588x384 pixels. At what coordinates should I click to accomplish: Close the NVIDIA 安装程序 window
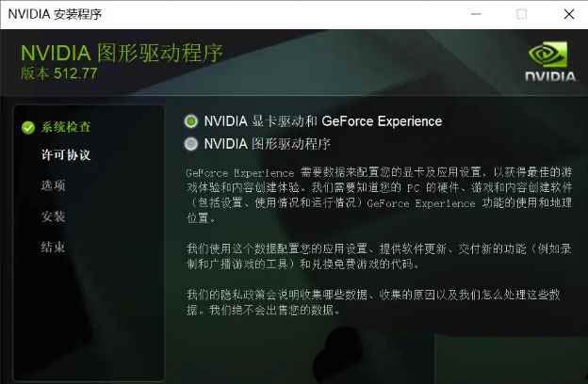(x=569, y=14)
